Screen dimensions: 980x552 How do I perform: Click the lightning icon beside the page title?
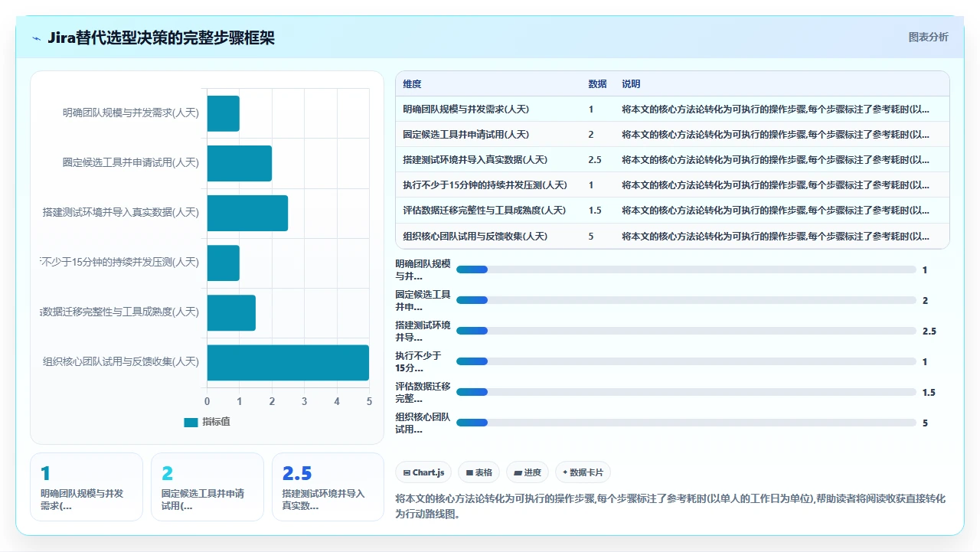point(36,38)
